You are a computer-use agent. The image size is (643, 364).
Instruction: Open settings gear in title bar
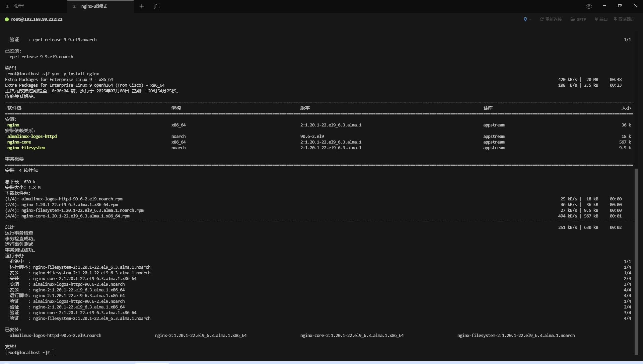[x=589, y=6]
